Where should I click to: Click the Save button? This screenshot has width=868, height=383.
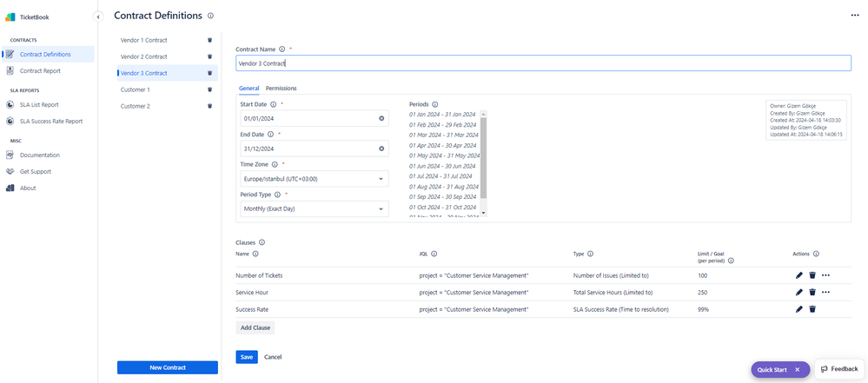247,357
